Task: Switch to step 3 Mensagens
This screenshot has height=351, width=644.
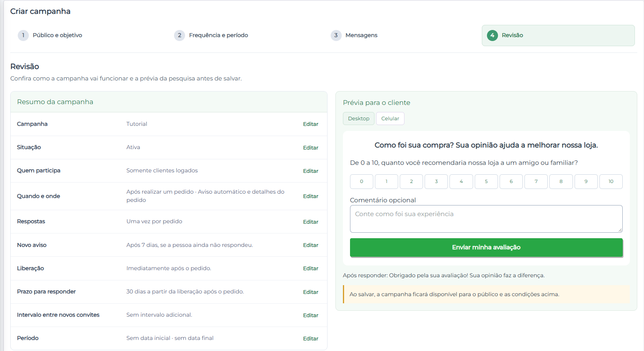Action: click(354, 35)
